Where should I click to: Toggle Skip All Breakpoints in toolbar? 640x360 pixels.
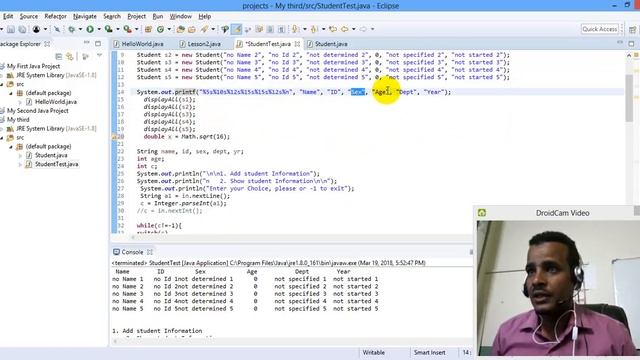[57, 29]
